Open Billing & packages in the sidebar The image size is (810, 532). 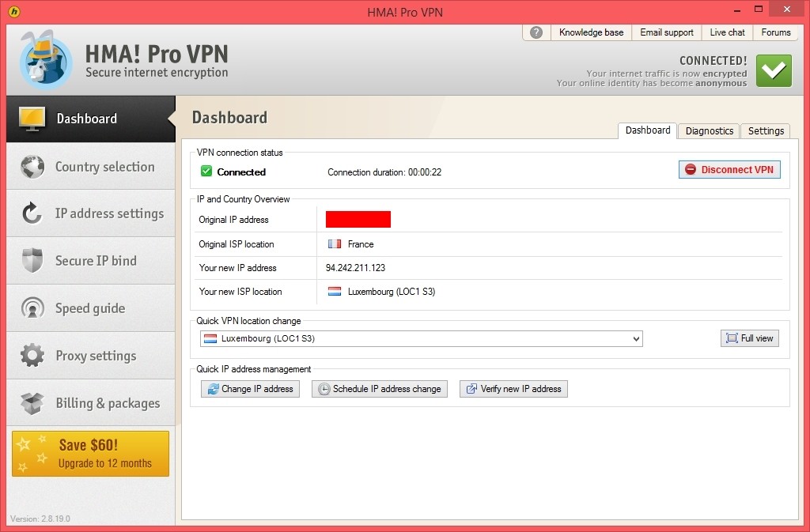click(x=91, y=403)
